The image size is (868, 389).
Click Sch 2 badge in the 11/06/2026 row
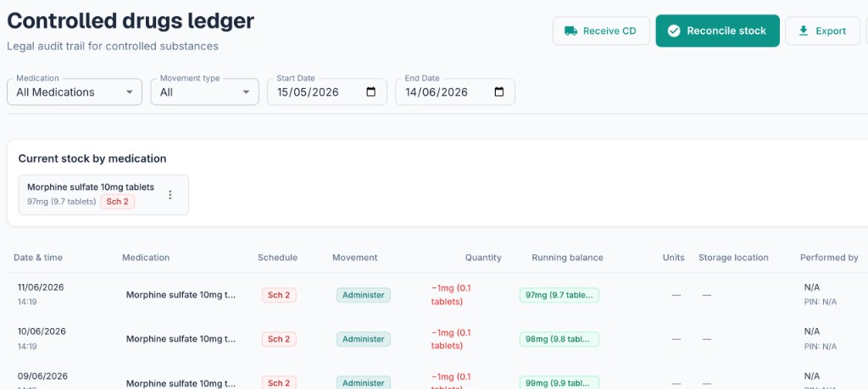coord(279,295)
